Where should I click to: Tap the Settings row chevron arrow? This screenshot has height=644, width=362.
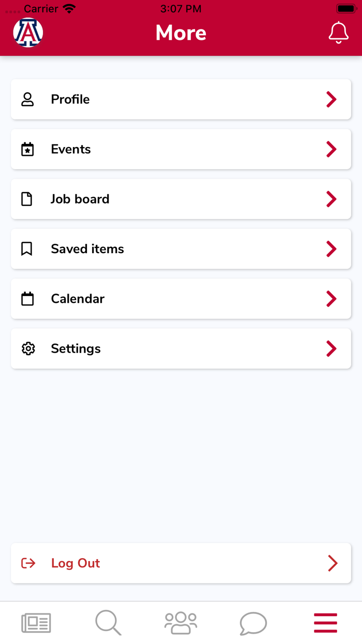coord(331,349)
